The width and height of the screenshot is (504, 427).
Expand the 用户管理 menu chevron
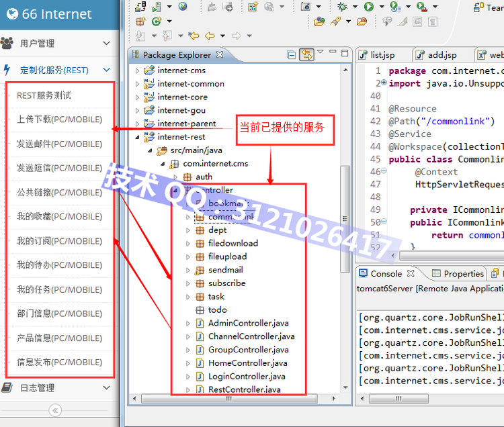click(x=106, y=43)
